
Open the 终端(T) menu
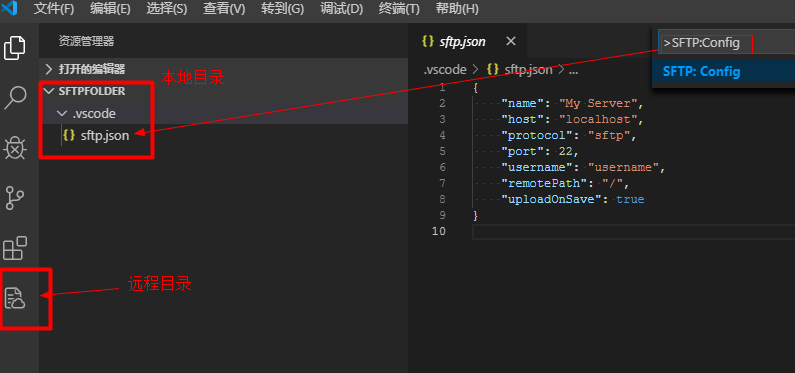coord(399,9)
